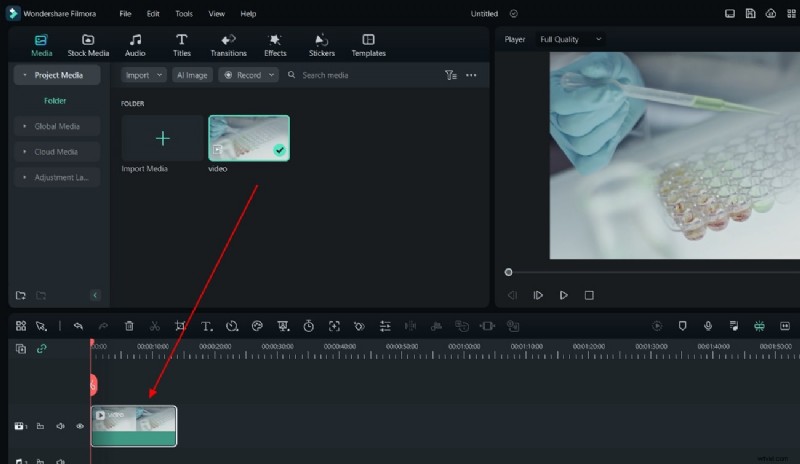
Task: Play the video preview
Action: point(563,295)
